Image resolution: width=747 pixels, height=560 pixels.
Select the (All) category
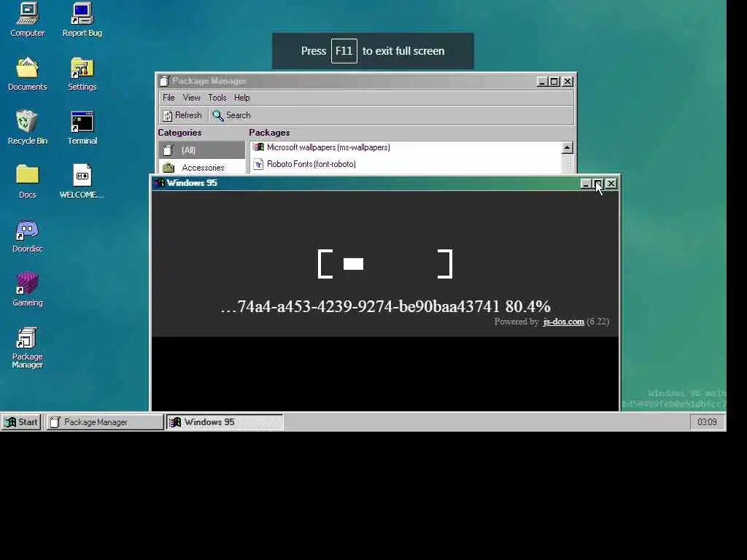click(201, 150)
